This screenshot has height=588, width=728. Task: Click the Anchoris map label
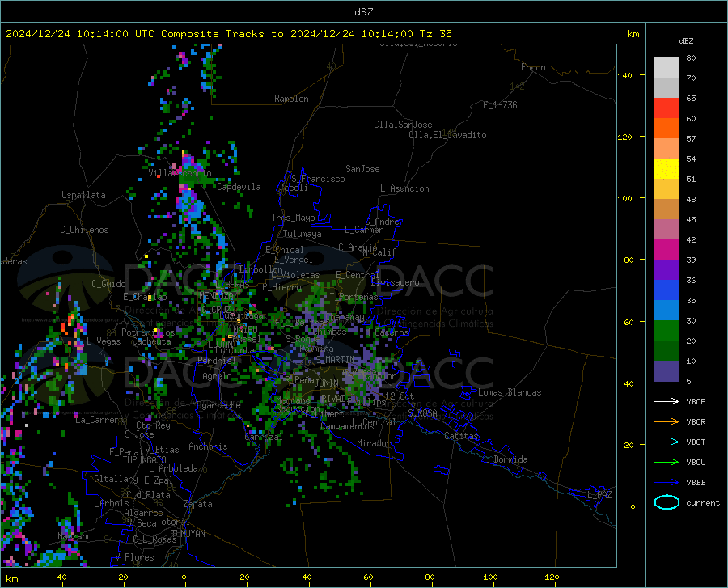208,447
